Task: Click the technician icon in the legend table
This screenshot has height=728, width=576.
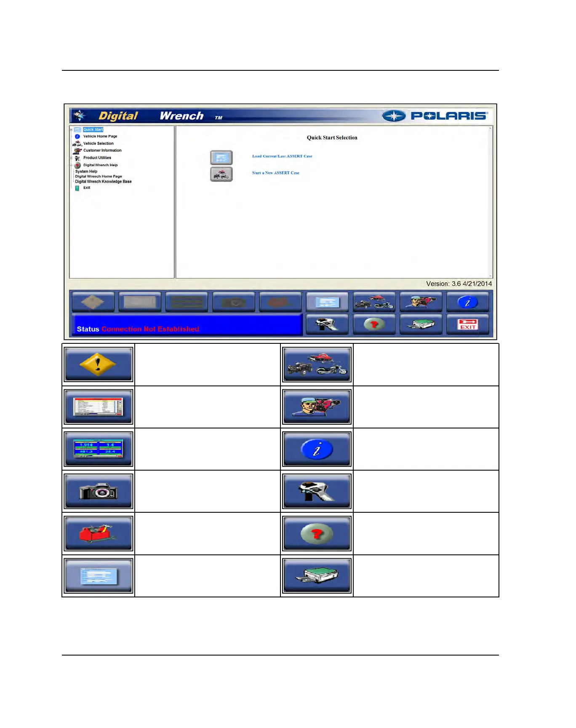Action: click(317, 407)
